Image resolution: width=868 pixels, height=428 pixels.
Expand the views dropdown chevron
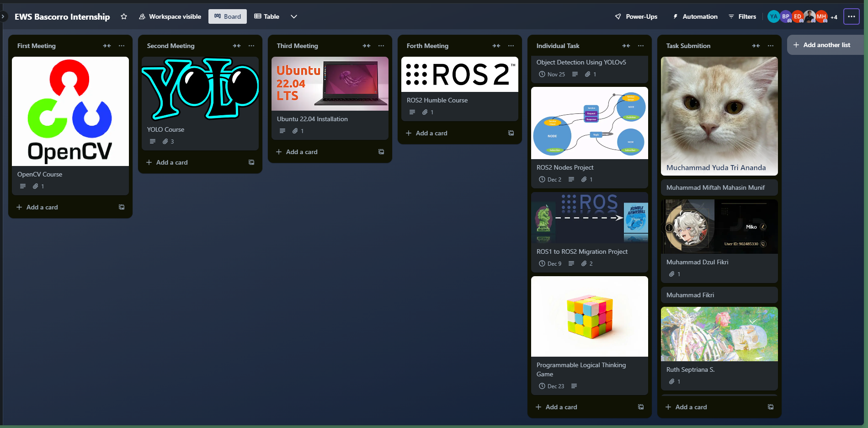(x=294, y=16)
